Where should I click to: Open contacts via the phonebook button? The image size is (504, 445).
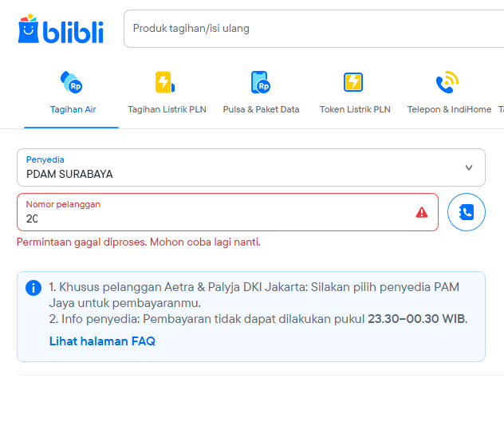[x=467, y=212]
